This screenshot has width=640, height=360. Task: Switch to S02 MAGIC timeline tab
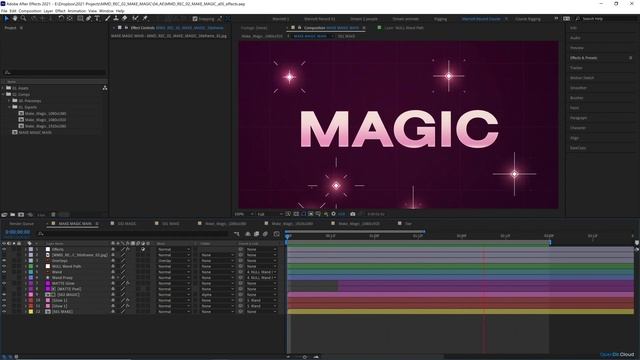point(127,224)
